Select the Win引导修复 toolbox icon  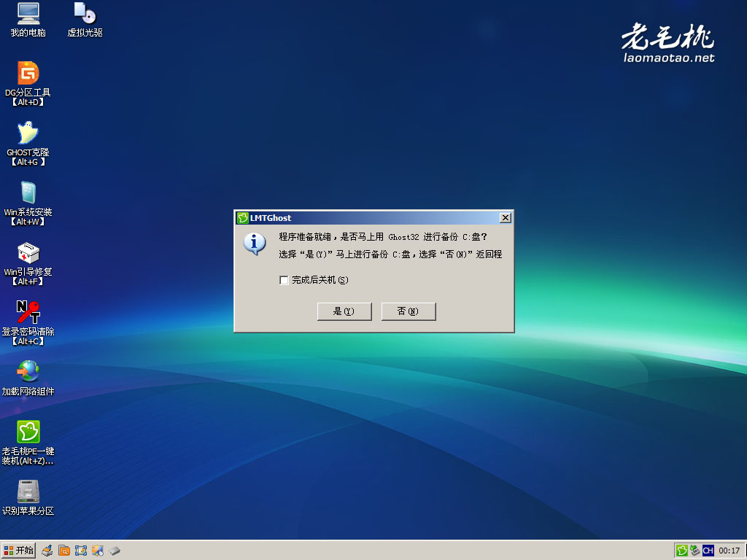point(28,253)
